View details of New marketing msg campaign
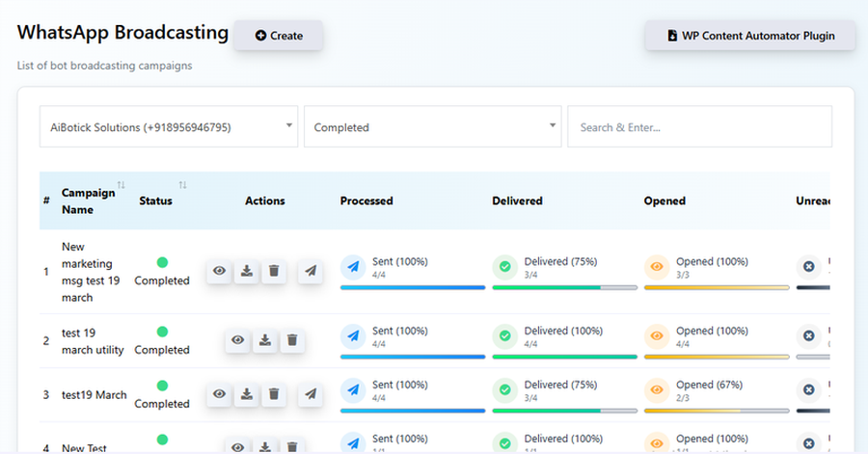 coord(220,272)
